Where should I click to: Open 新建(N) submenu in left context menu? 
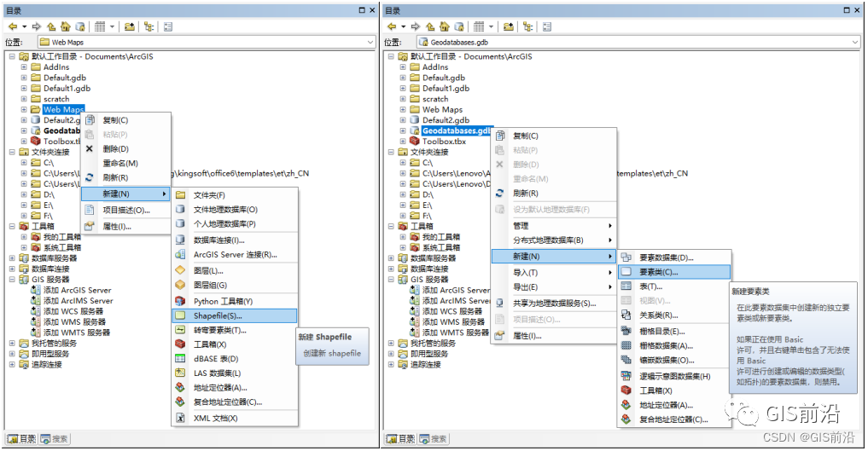tap(125, 194)
